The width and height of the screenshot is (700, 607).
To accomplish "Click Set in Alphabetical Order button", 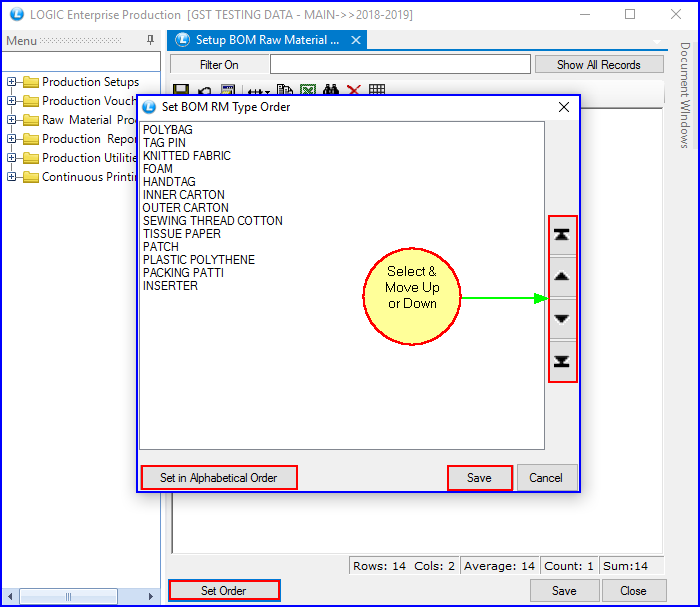I will pos(219,478).
